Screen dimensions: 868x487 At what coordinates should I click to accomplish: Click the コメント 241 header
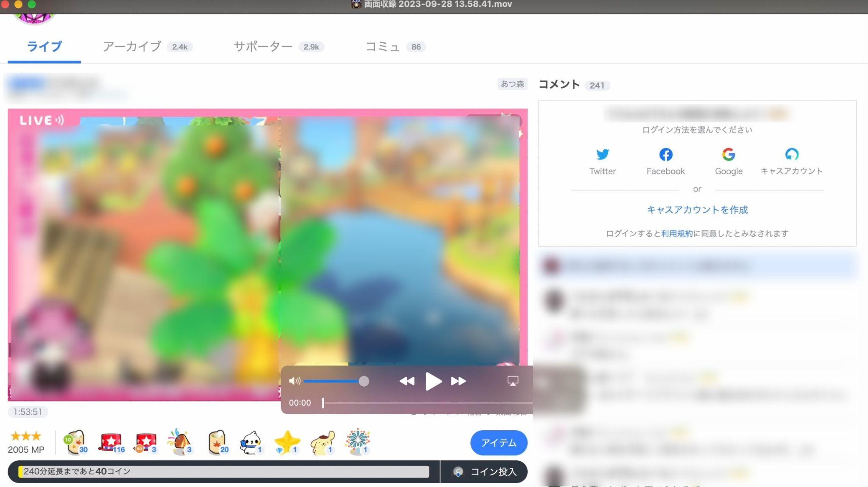point(574,85)
